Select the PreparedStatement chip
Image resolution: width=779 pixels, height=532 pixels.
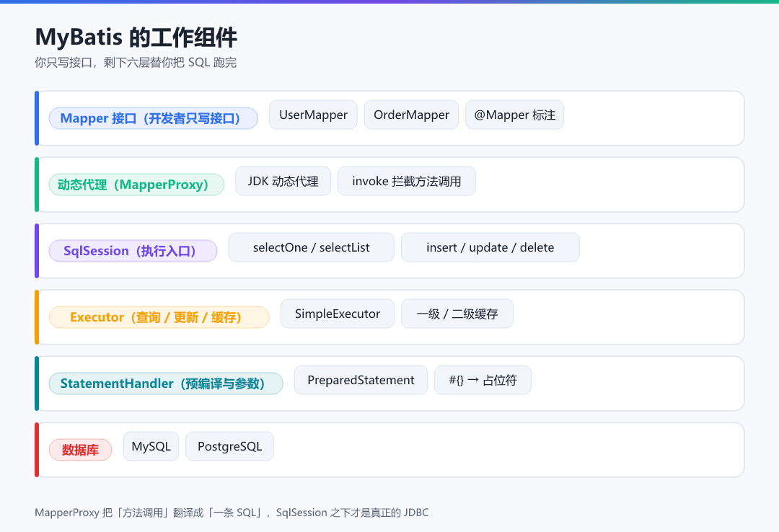pyautogui.click(x=361, y=380)
